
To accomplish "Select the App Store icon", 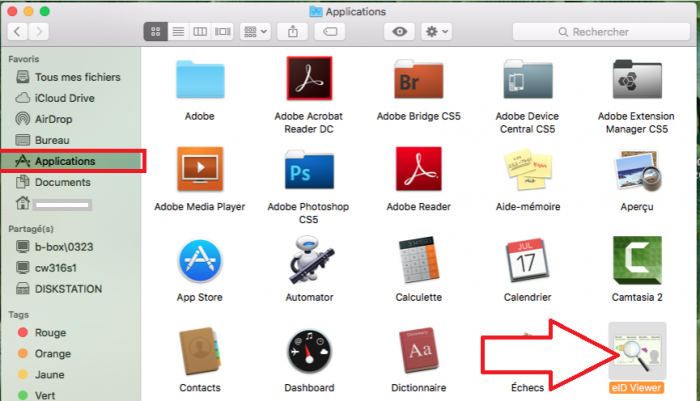I will pos(200,261).
